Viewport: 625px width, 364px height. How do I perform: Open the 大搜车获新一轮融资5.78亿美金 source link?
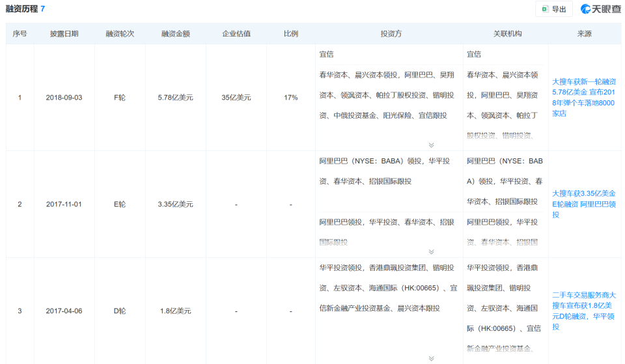click(584, 97)
